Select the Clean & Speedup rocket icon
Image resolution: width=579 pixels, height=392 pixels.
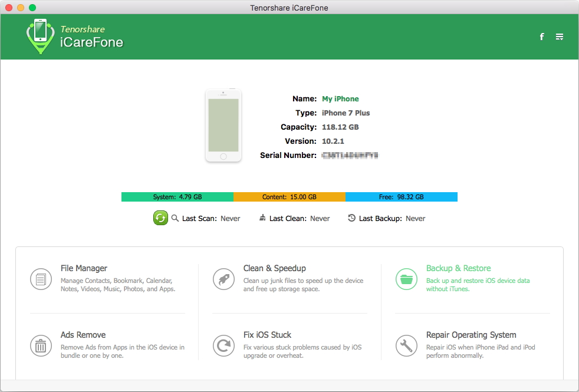click(x=223, y=279)
